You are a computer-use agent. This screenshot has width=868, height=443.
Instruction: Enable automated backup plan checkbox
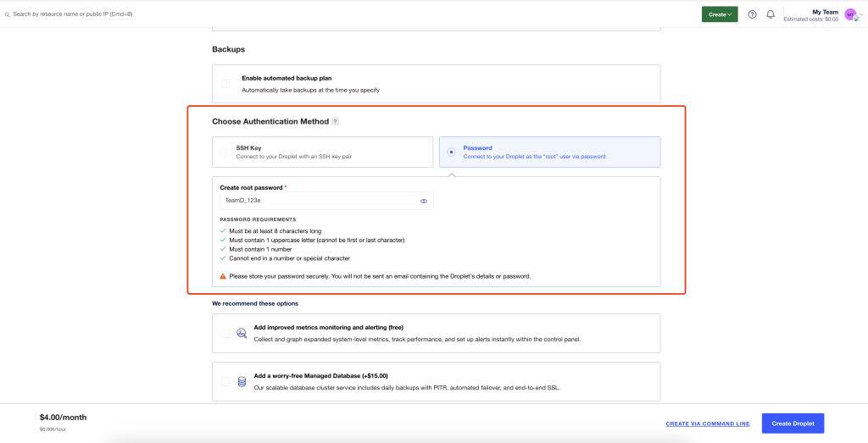pyautogui.click(x=225, y=84)
